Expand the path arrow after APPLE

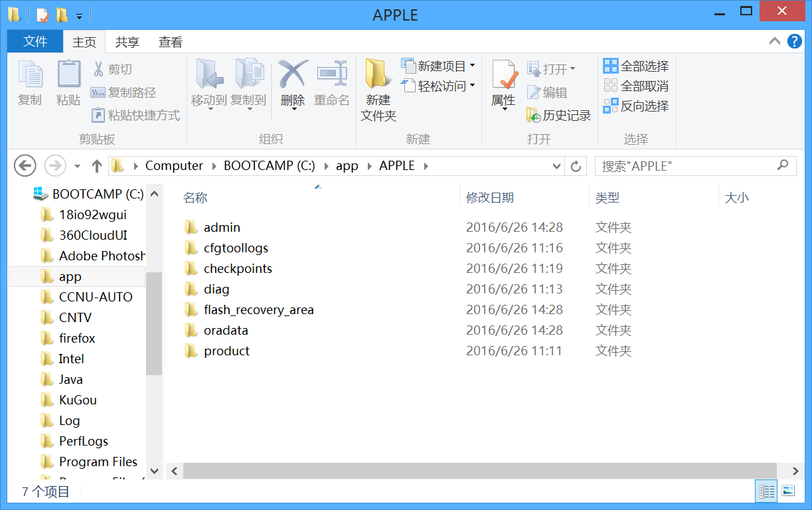pos(426,166)
